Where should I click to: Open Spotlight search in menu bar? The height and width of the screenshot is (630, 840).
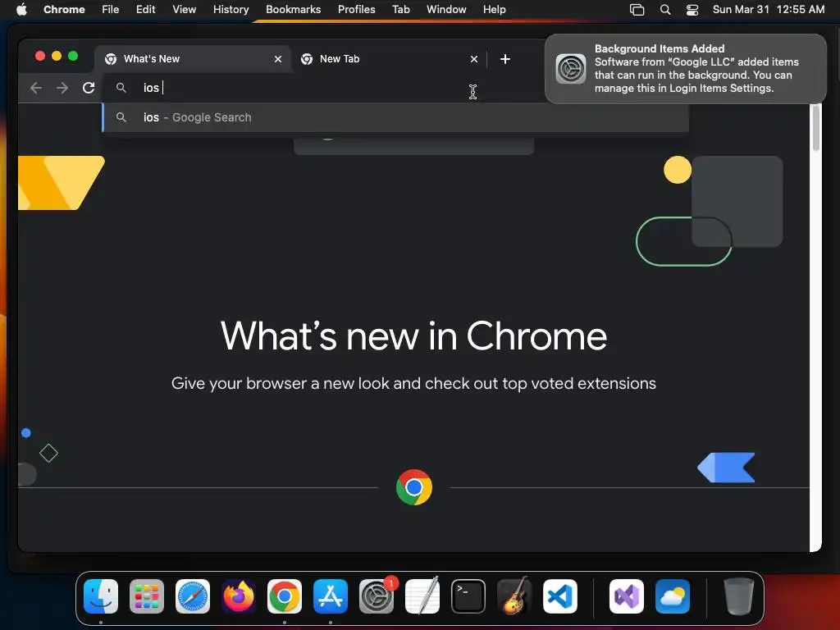(665, 10)
